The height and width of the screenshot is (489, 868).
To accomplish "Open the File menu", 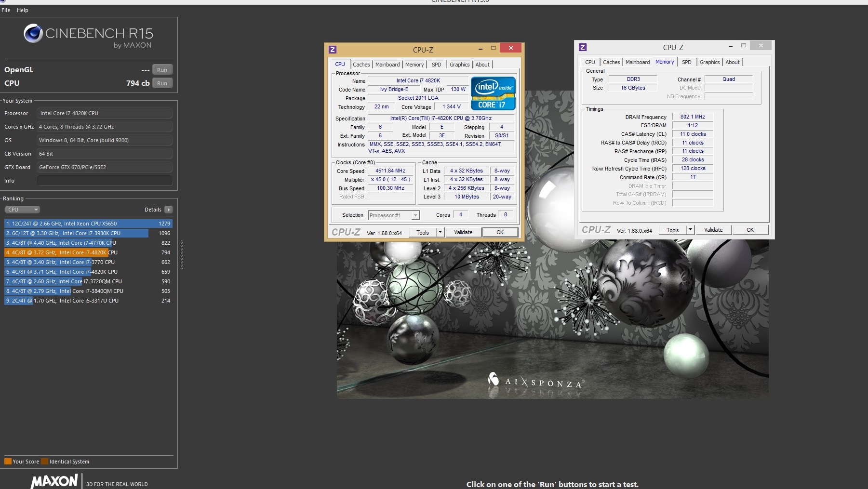I will 6,10.
